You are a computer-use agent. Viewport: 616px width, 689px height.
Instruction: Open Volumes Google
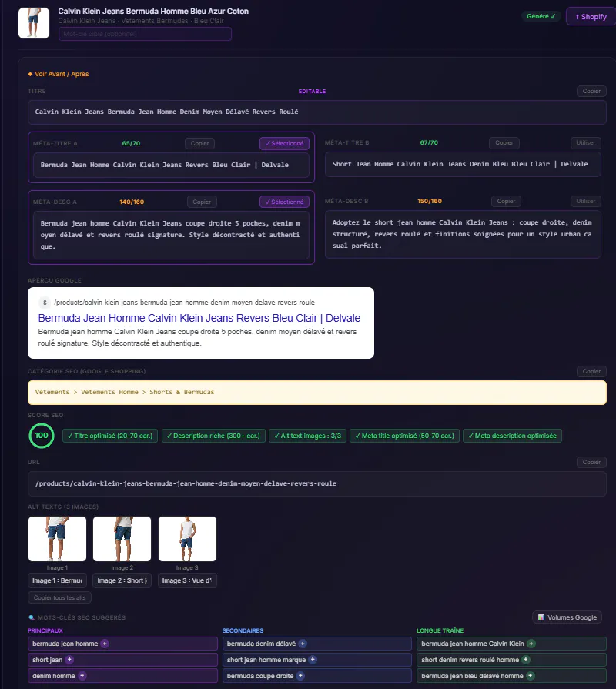567,617
